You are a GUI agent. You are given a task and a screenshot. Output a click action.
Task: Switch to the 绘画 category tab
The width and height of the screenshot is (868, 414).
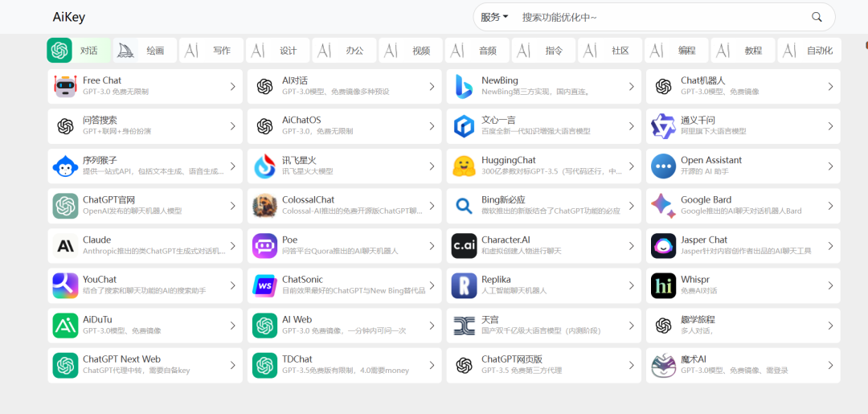(145, 51)
